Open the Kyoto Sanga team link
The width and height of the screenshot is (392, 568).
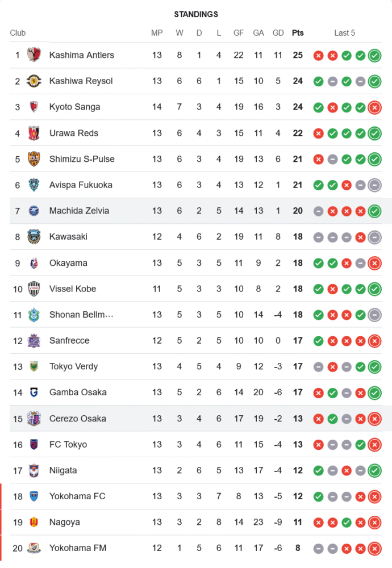click(74, 107)
